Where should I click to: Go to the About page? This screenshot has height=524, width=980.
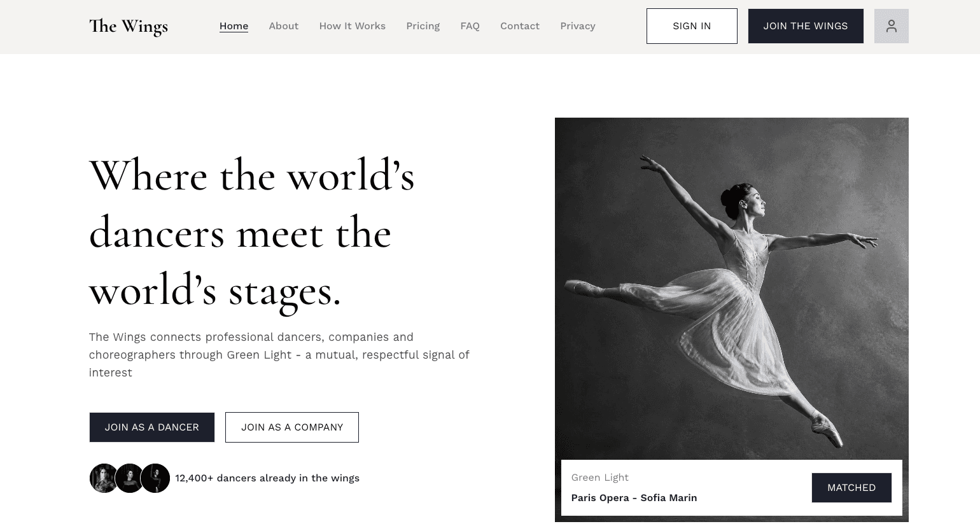(283, 26)
